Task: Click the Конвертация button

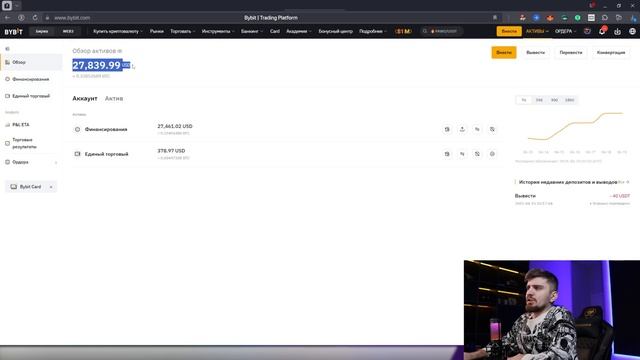Action: pos(611,53)
